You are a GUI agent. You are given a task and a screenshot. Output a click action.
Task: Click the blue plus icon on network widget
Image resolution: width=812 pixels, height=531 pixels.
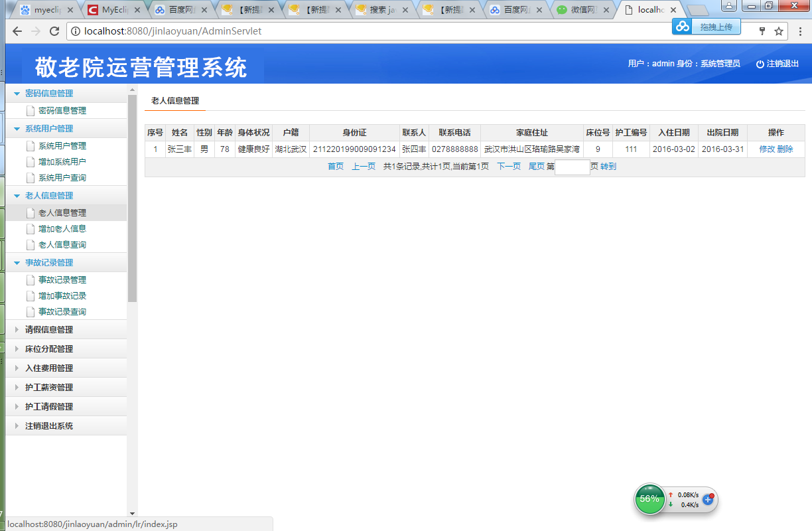click(x=708, y=499)
